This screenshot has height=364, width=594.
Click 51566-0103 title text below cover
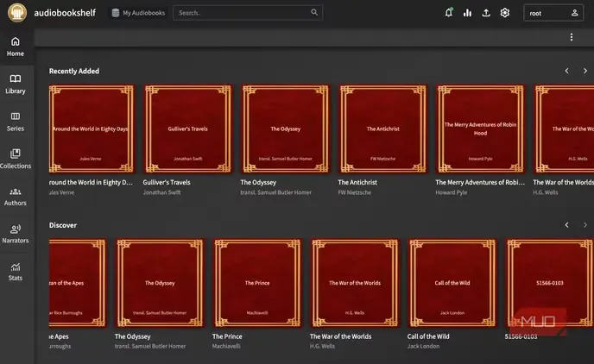point(521,336)
